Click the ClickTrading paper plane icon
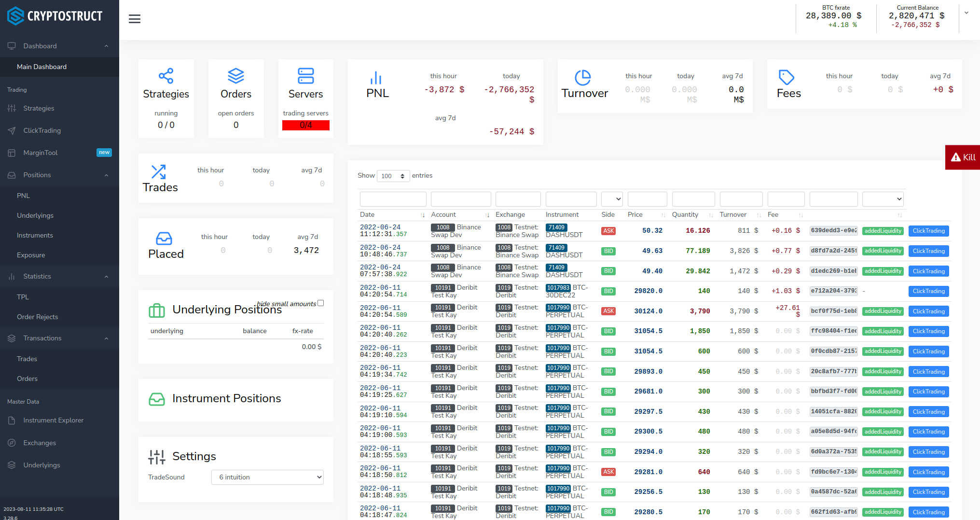This screenshot has height=520, width=980. click(x=12, y=130)
